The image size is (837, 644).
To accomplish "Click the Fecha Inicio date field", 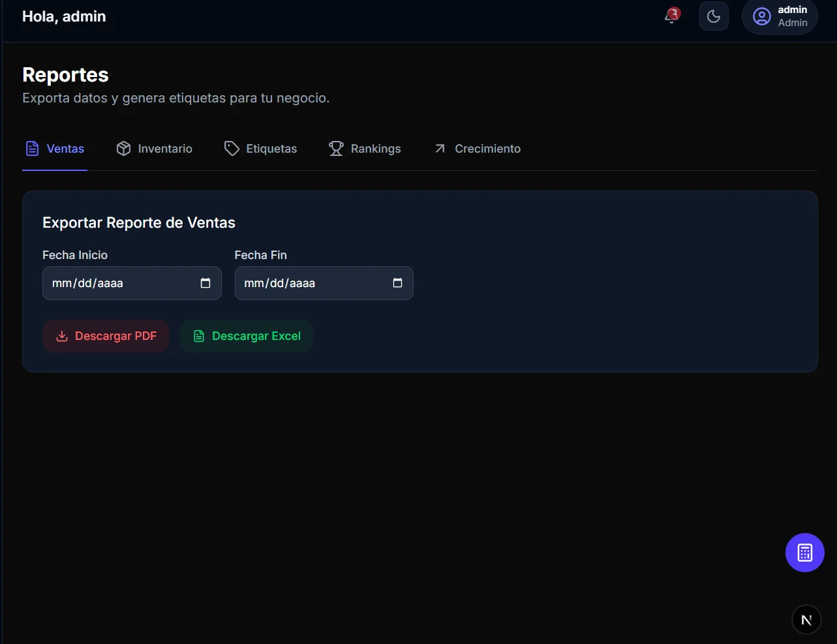I will click(x=132, y=283).
